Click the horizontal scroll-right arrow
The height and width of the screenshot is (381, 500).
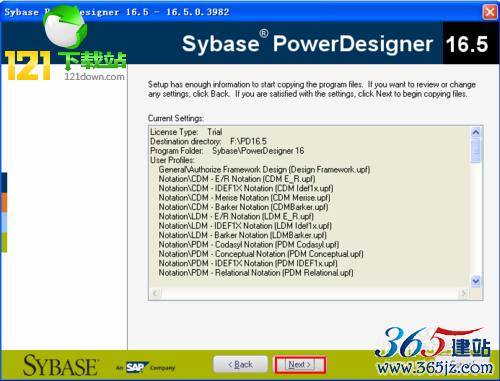coord(463,294)
